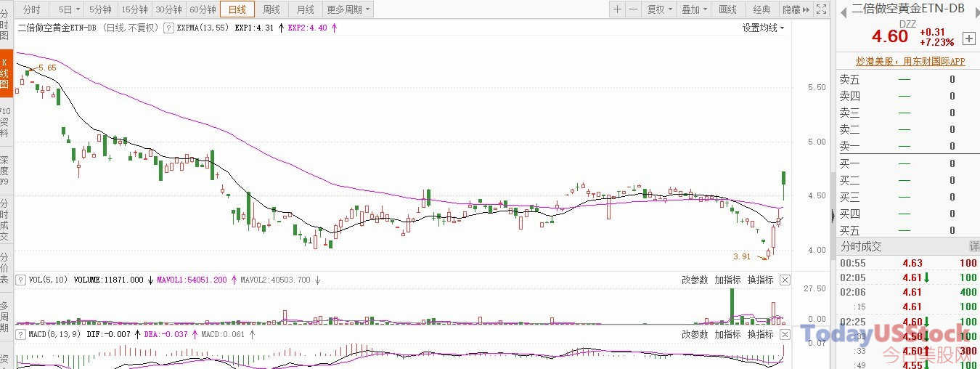Toggle fullscreen chart view icon
This screenshot has width=980, height=369.
click(x=821, y=9)
